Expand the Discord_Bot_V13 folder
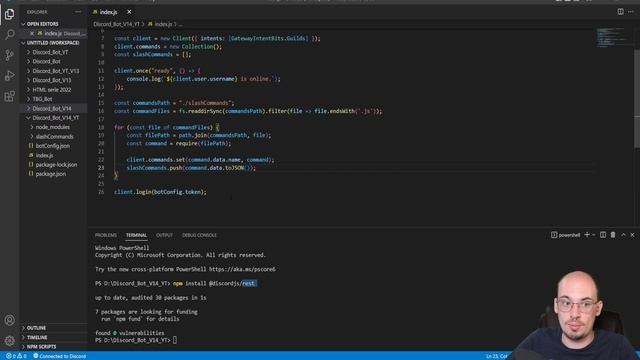 [x=53, y=80]
